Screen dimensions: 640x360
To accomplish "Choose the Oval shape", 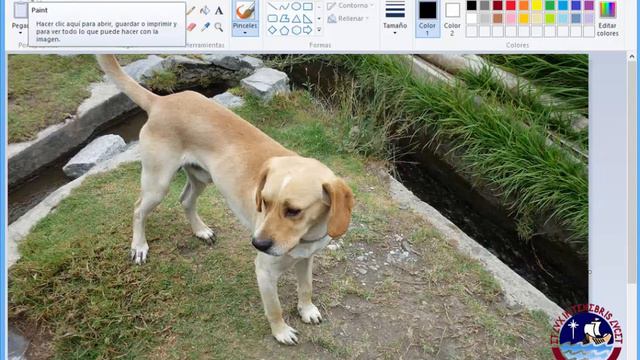I will click(x=296, y=6).
